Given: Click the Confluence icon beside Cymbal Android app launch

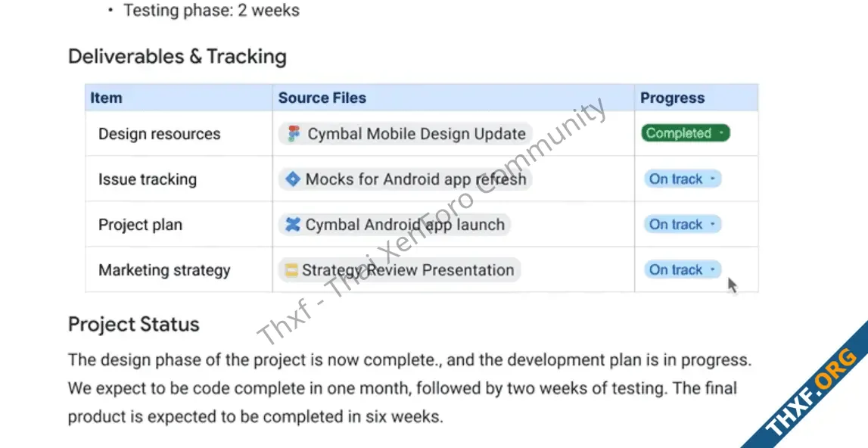Looking at the screenshot, I should [x=292, y=224].
